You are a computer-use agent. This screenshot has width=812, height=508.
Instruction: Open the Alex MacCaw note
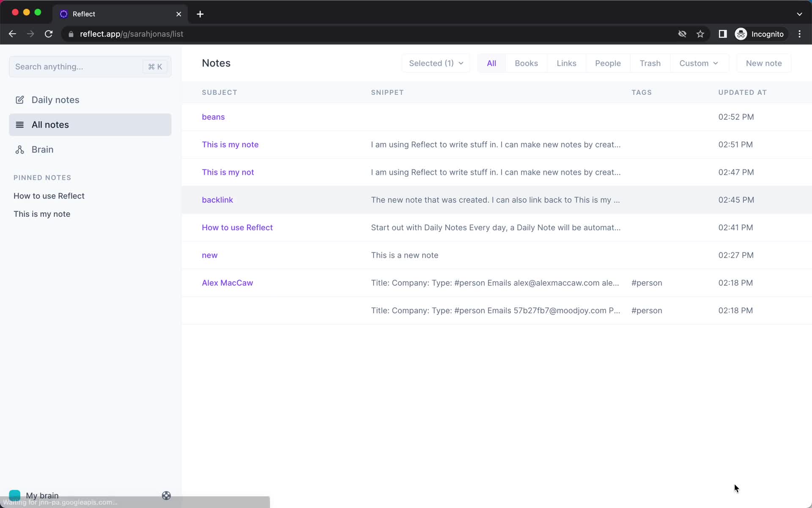[227, 283]
